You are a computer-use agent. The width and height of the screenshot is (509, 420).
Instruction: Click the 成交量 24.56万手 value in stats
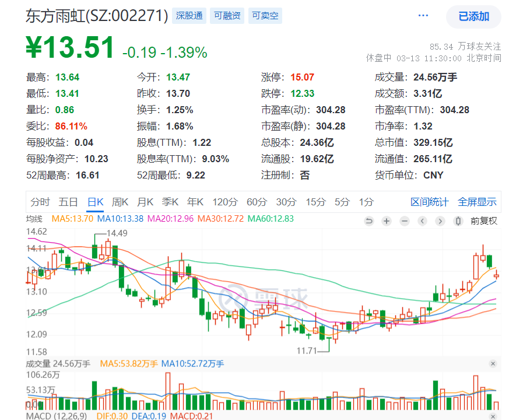(436, 78)
